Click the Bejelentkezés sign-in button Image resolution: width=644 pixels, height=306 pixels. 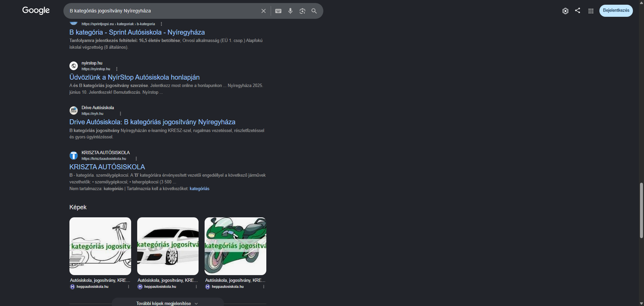point(616,11)
